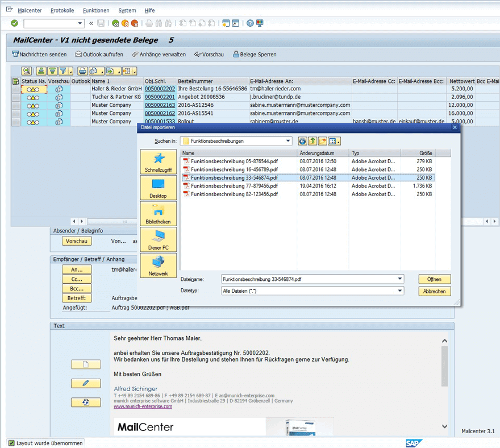The width and height of the screenshot is (500, 448).
Task: Click the Offnen button in the import dialog
Action: (434, 279)
